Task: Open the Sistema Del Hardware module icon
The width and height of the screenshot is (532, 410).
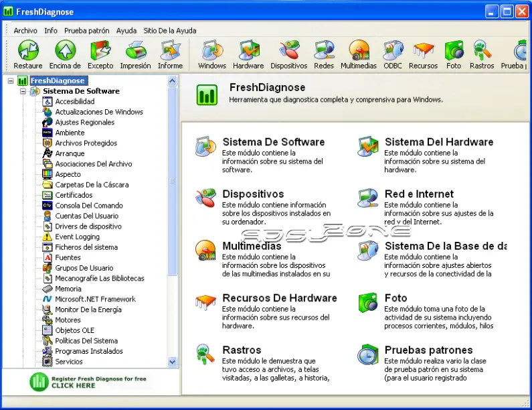Action: 368,147
